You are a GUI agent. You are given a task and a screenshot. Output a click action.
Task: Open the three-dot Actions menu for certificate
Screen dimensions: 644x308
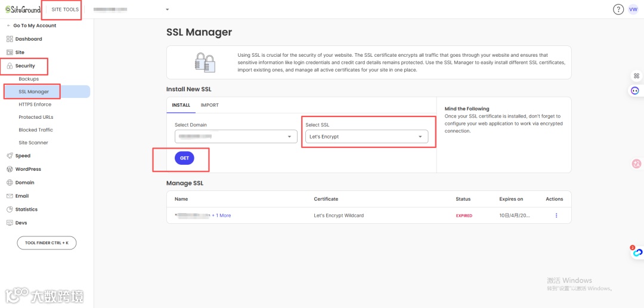(x=556, y=215)
